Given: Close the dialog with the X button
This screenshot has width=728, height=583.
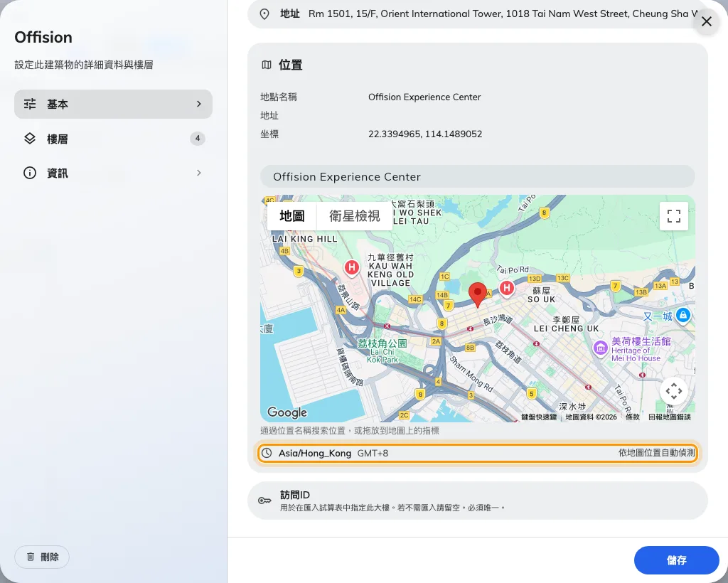Looking at the screenshot, I should point(707,21).
